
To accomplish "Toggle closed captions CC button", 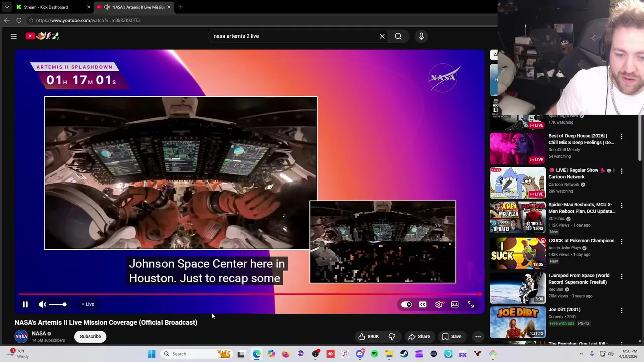I will pos(423,304).
